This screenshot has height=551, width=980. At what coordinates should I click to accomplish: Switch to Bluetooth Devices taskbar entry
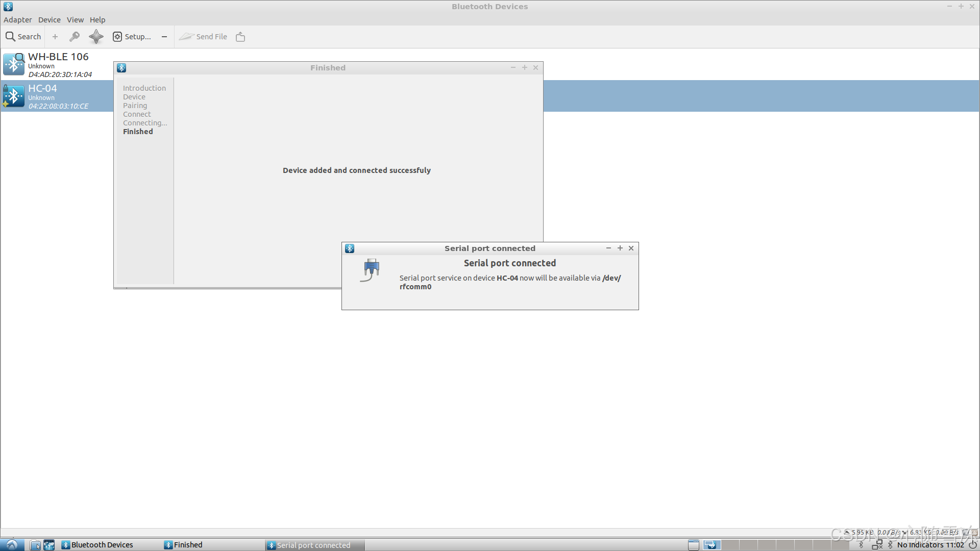coord(97,545)
